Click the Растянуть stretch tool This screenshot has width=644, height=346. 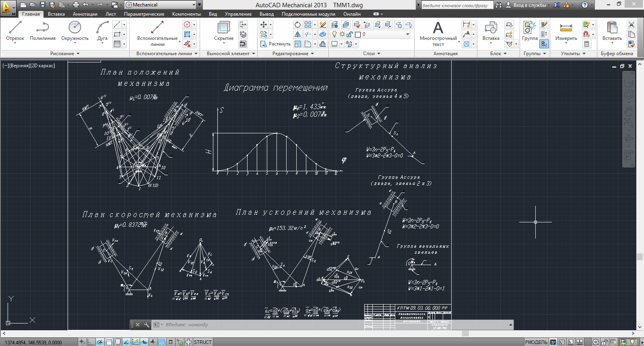275,44
